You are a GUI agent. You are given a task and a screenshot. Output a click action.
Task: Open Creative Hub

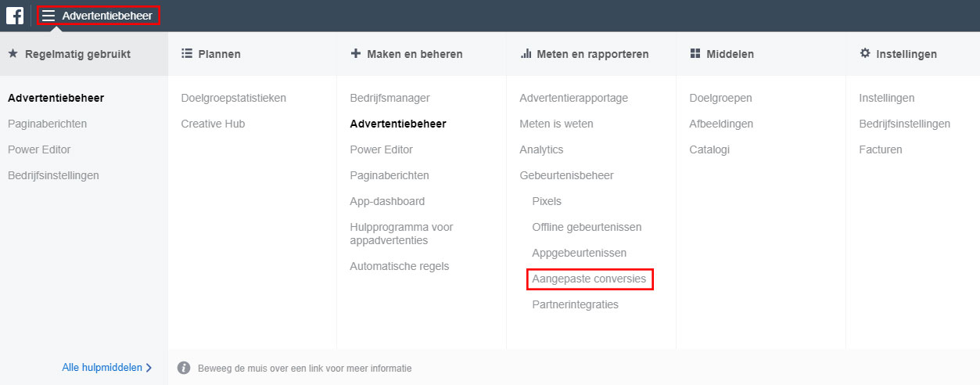coord(214,124)
